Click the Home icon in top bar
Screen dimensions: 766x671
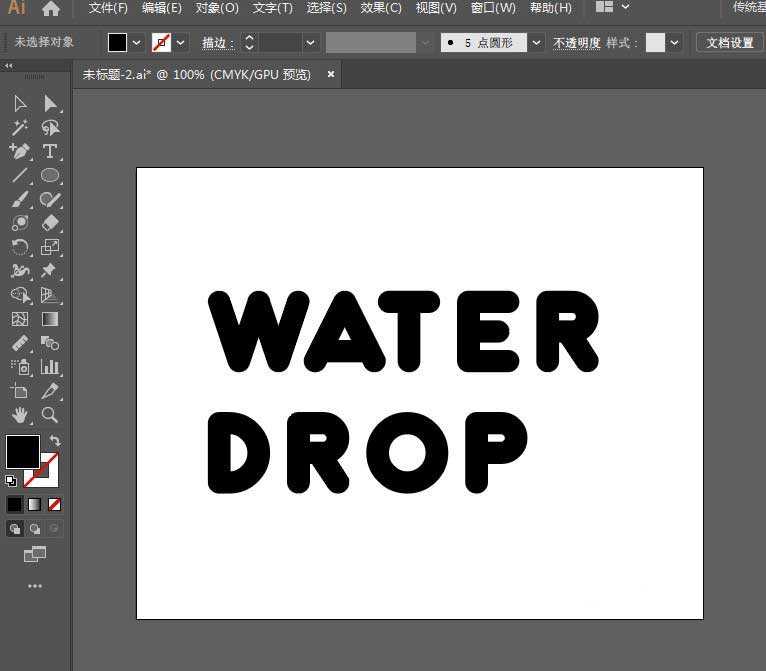pos(51,9)
